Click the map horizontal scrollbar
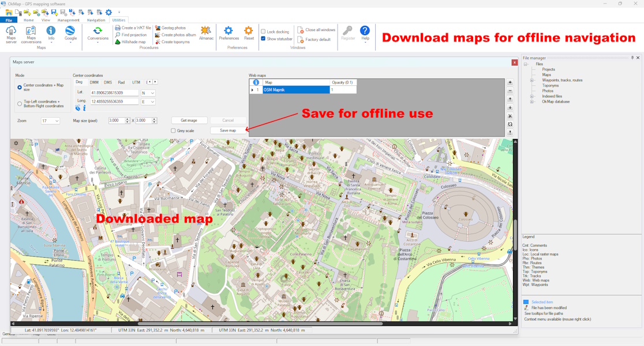644x346 pixels. pos(261,324)
